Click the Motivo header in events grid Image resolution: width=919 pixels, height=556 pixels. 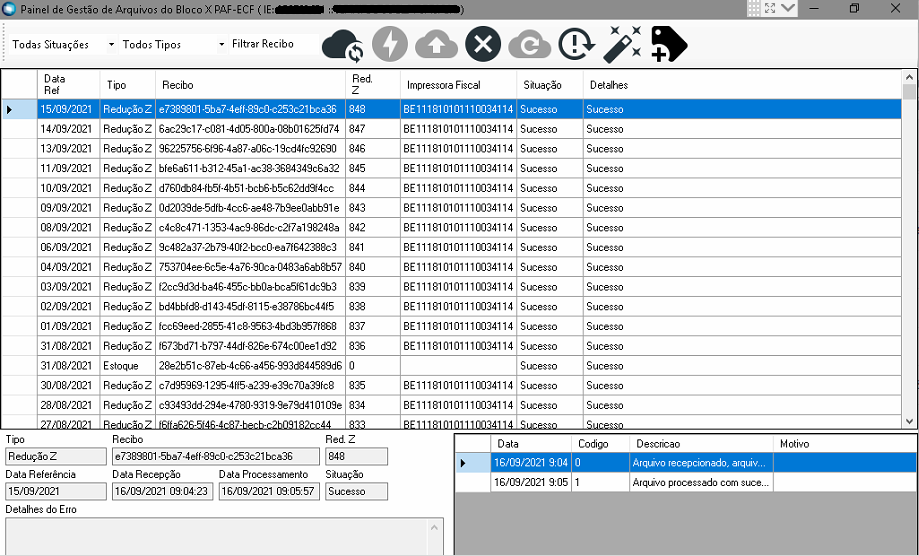click(x=845, y=444)
